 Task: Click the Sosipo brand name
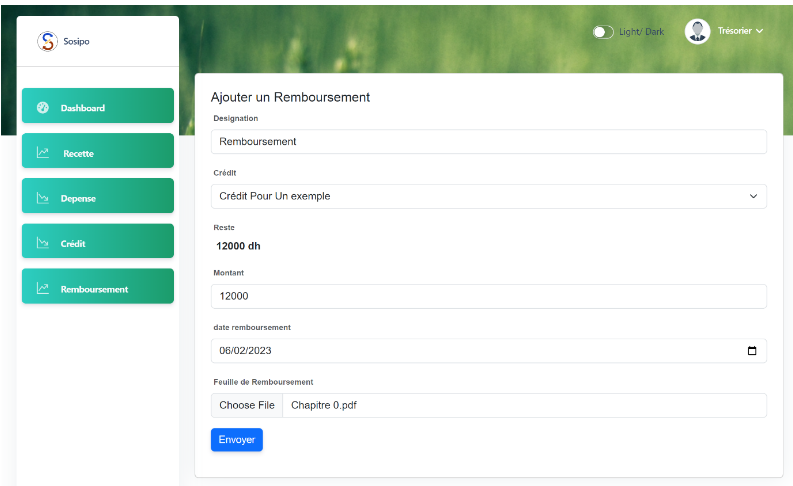[x=76, y=41]
